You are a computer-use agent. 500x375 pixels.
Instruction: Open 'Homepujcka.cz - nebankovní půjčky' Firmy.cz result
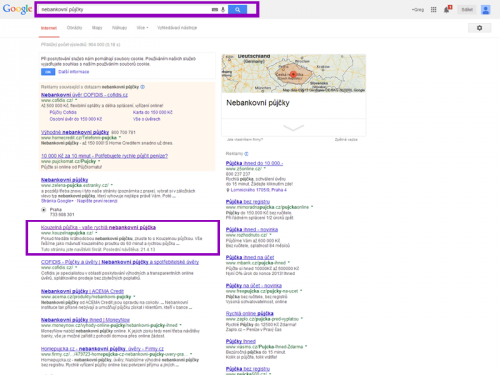(102, 349)
